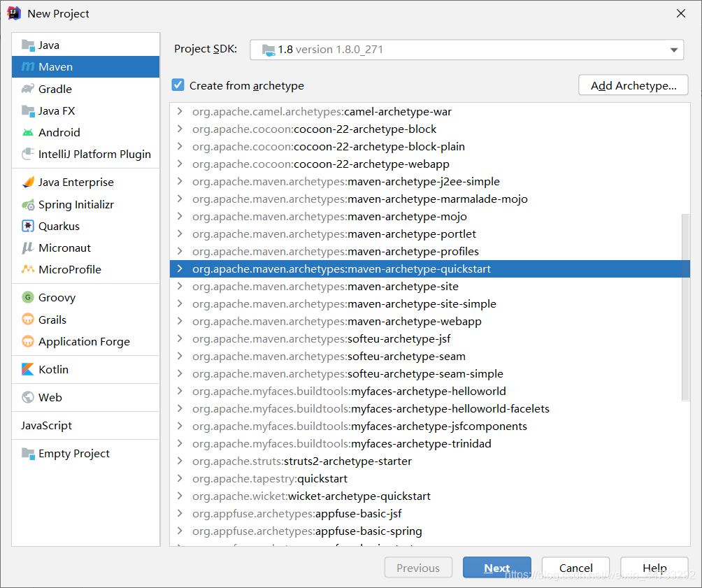The image size is (702, 588).
Task: Select softeu-archetype-seam-simple archetype
Action: 430,373
